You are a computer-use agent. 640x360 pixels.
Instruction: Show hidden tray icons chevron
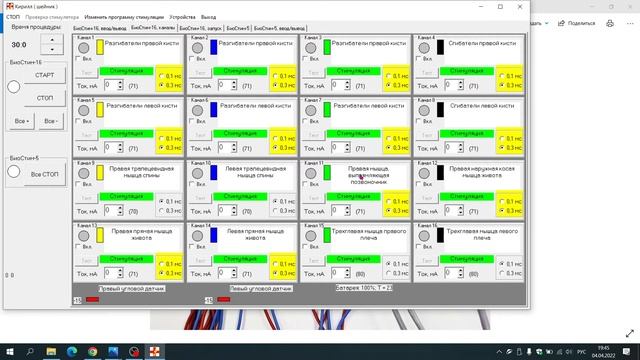tap(499, 351)
